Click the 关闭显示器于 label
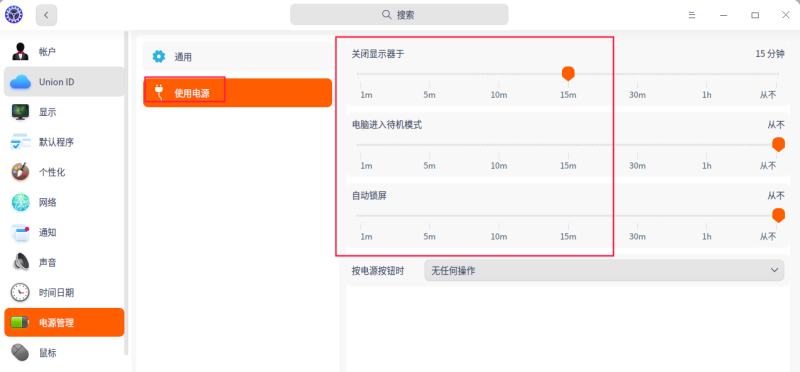The image size is (800, 372). tap(378, 54)
